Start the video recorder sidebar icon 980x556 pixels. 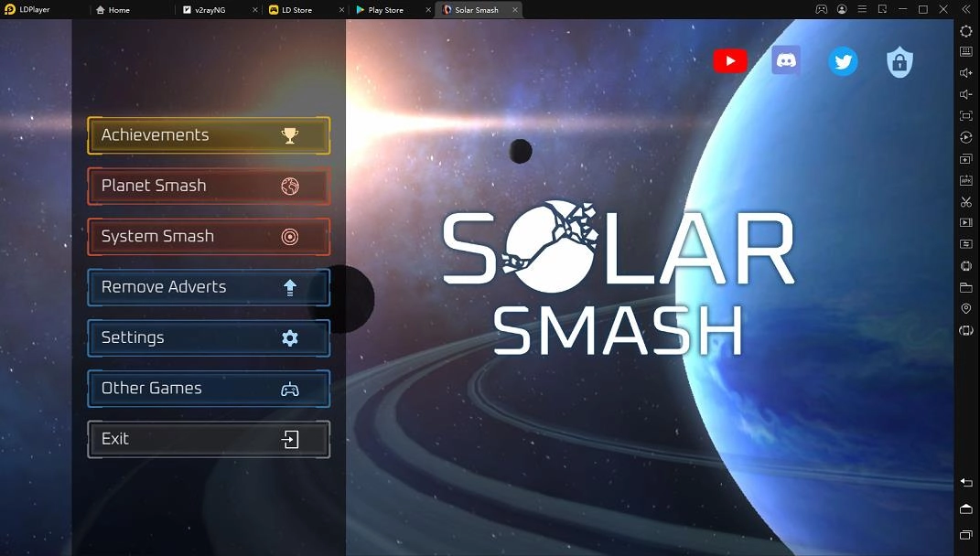click(966, 222)
